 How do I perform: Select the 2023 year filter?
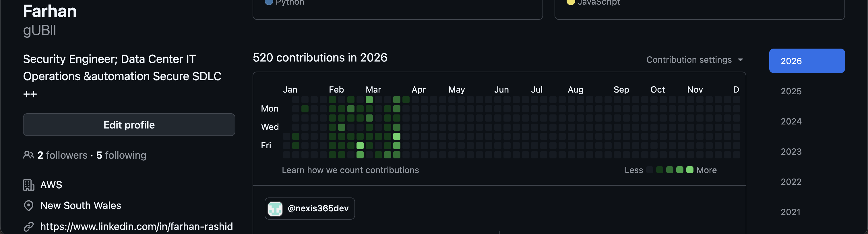click(791, 151)
